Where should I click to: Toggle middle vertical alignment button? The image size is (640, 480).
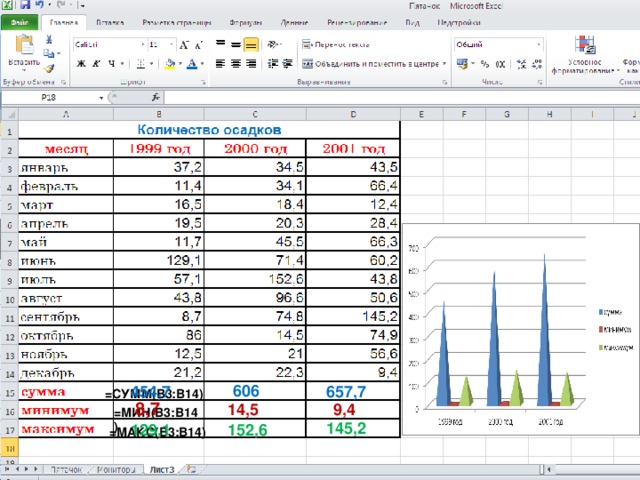coord(236,44)
